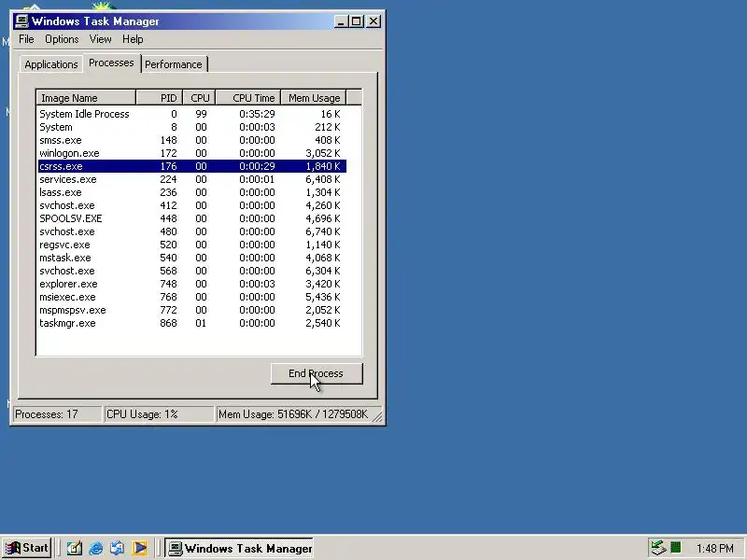
Task: Select lsass.exe in the process list
Action: coord(192,192)
